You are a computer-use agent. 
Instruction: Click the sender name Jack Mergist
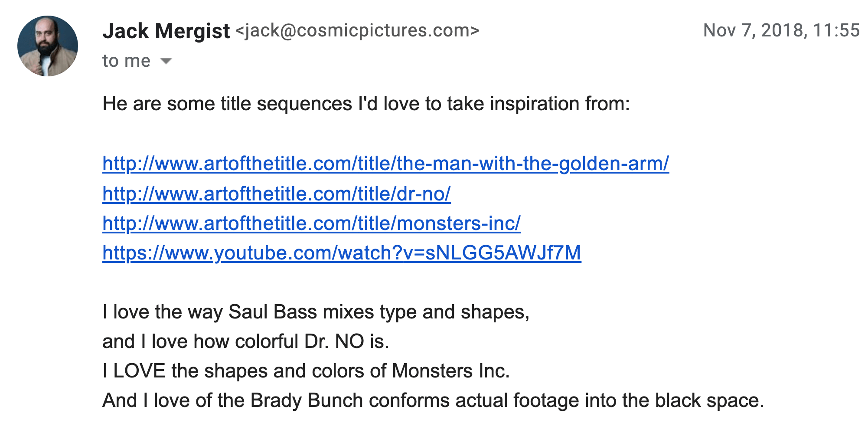coord(166,31)
